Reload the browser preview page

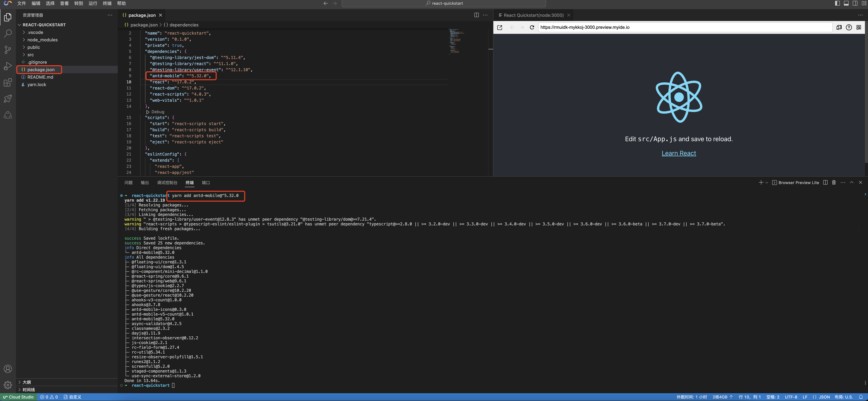click(x=532, y=27)
